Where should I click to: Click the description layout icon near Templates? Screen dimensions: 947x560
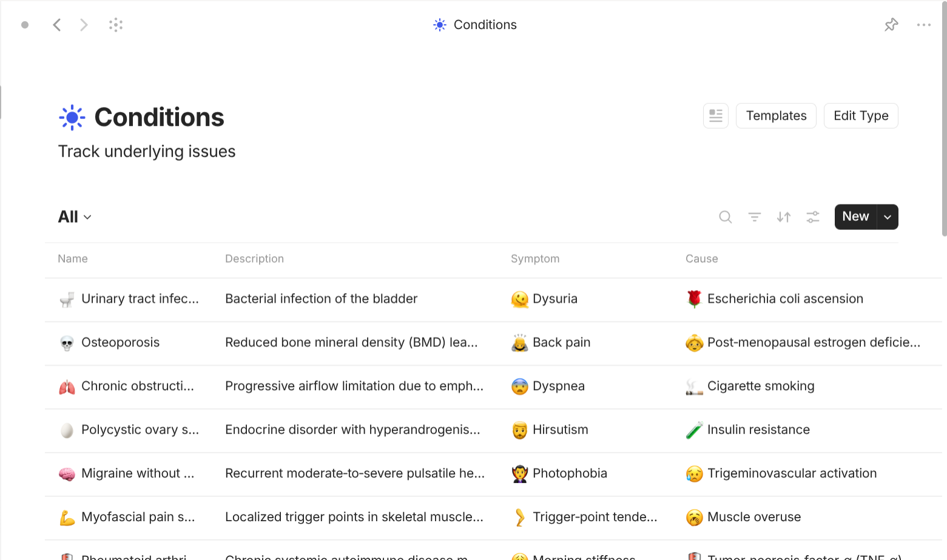click(x=715, y=115)
